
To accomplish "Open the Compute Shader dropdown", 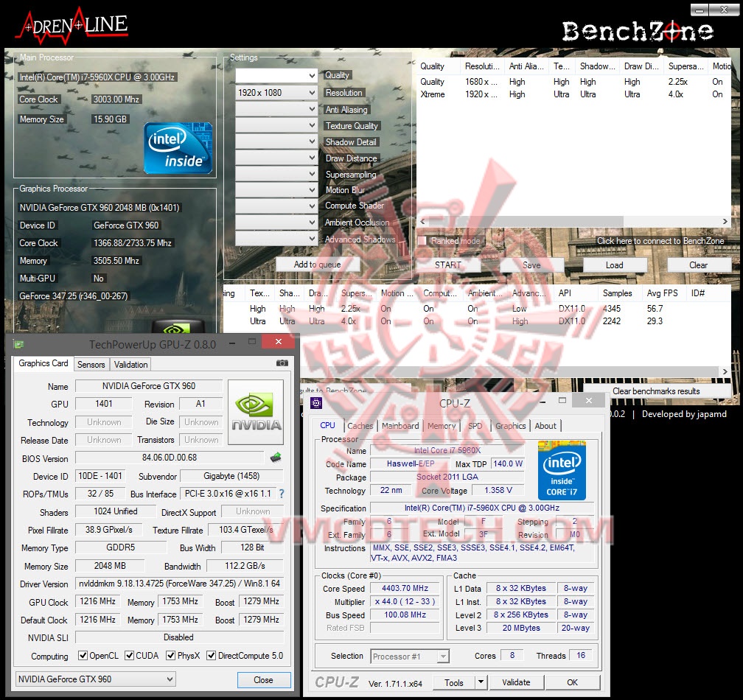I will click(x=276, y=206).
